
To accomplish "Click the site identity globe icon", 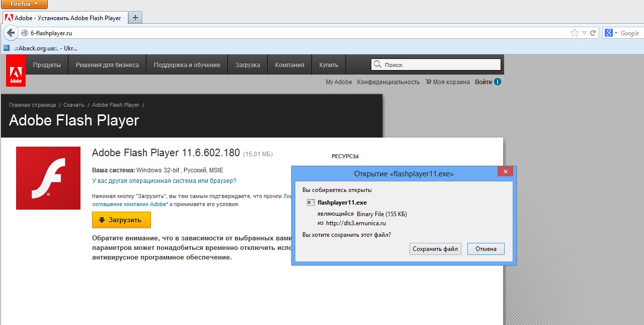I will coord(25,33).
